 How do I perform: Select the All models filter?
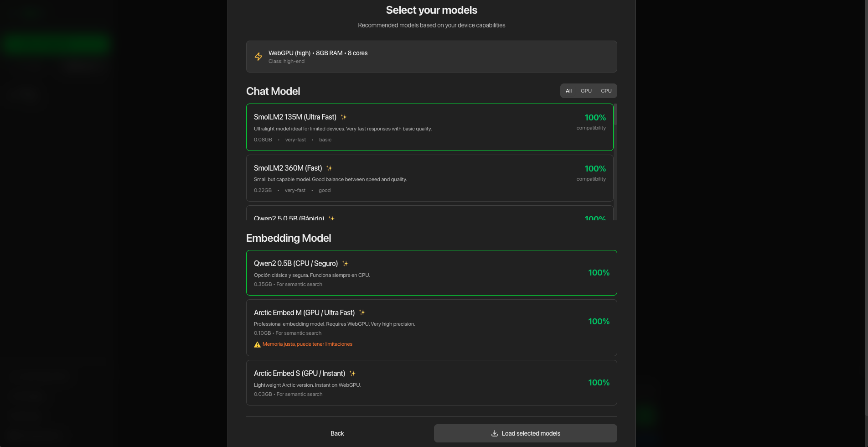point(568,91)
